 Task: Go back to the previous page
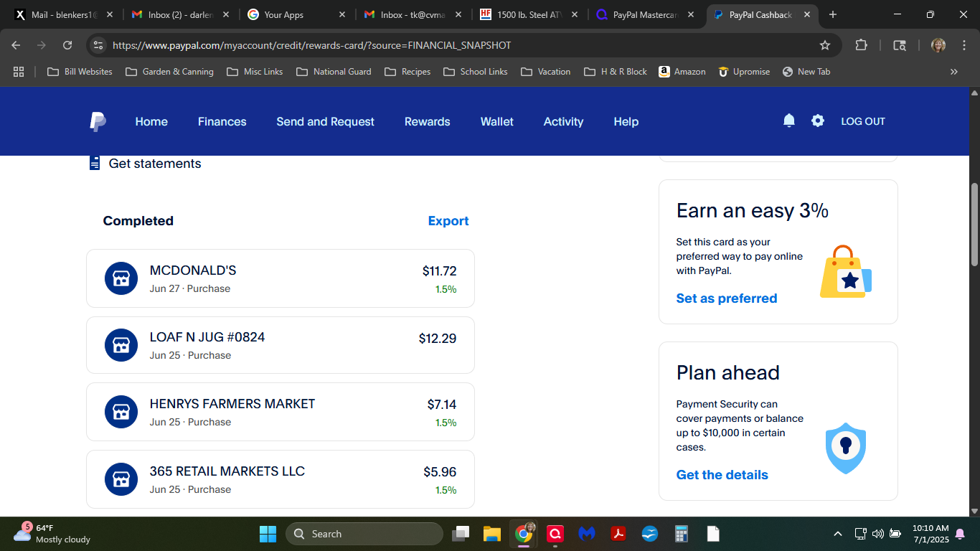click(16, 45)
